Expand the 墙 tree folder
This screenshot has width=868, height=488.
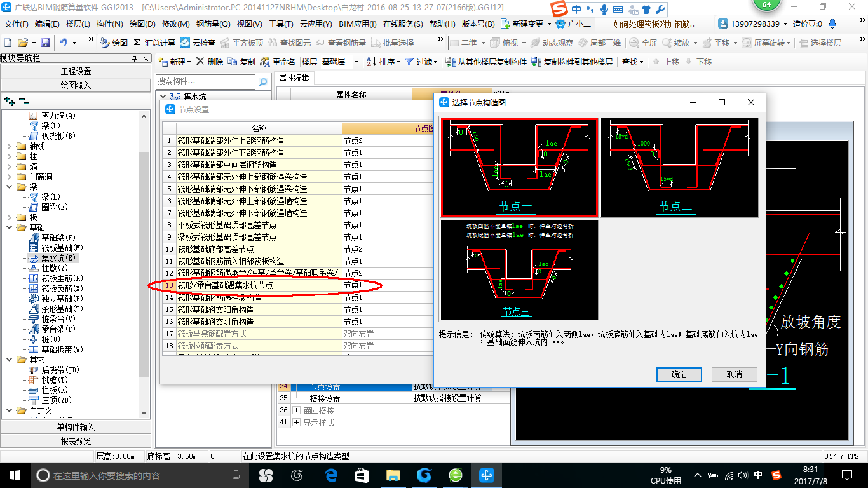[x=9, y=166]
